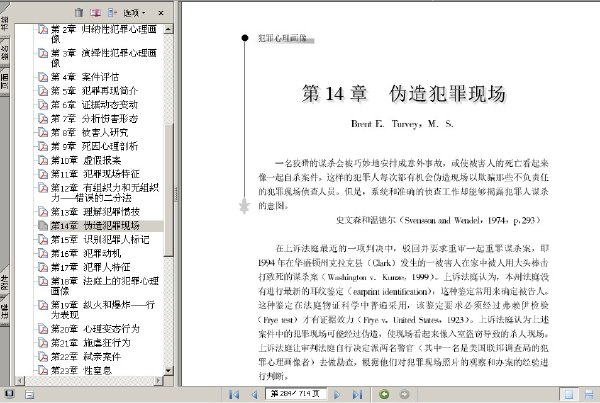Go to bookmark 第22章 弑亲案件
The width and height of the screenshot is (600, 403).
point(86,357)
